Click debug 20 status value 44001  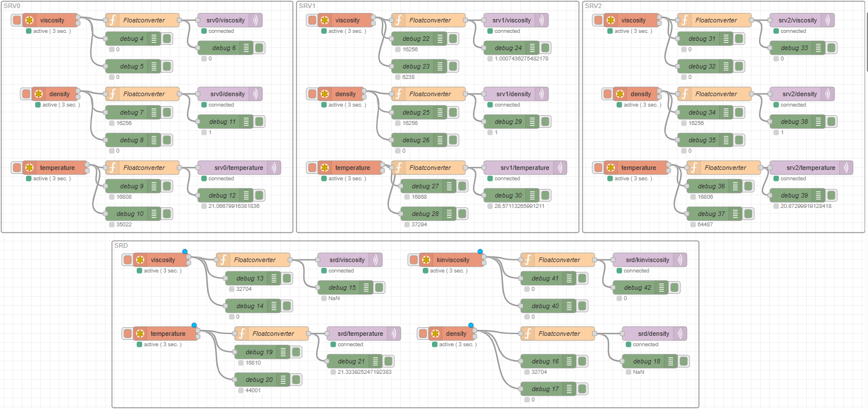click(253, 390)
